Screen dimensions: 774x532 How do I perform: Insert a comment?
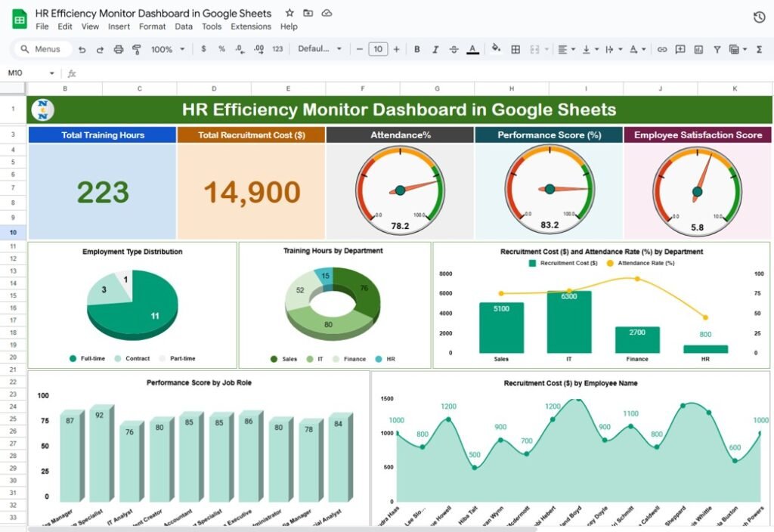[x=680, y=49]
